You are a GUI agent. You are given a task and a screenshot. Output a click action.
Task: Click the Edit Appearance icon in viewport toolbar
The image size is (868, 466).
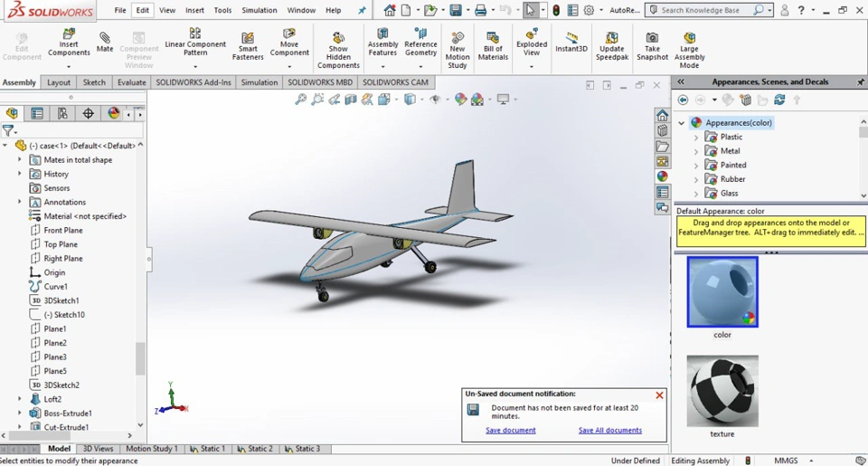click(460, 100)
